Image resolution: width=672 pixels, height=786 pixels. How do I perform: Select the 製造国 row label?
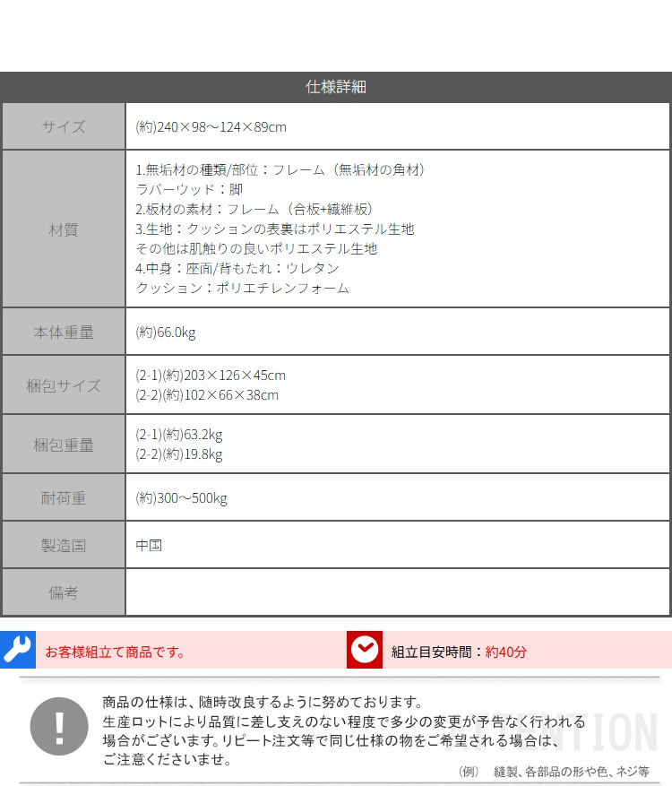click(64, 545)
